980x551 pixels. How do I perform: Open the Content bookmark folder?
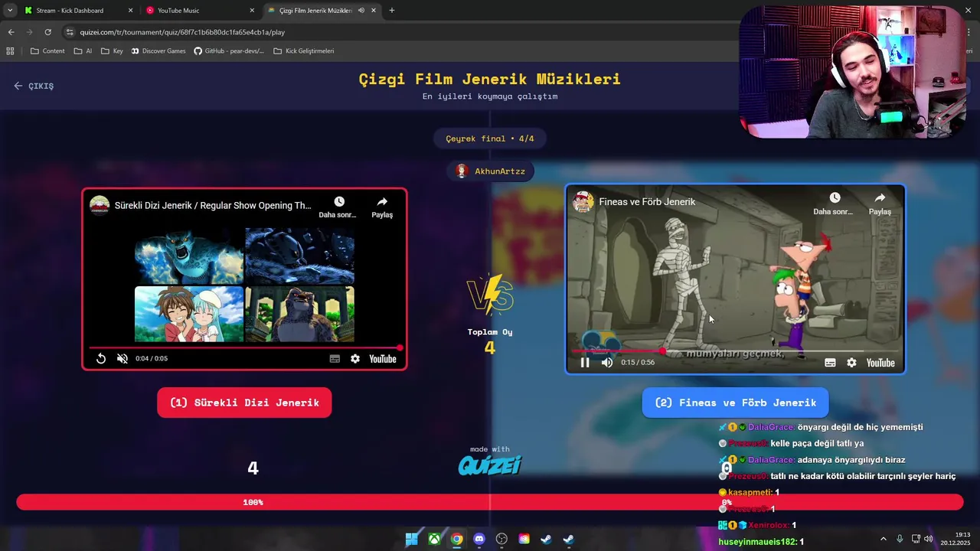coord(47,51)
